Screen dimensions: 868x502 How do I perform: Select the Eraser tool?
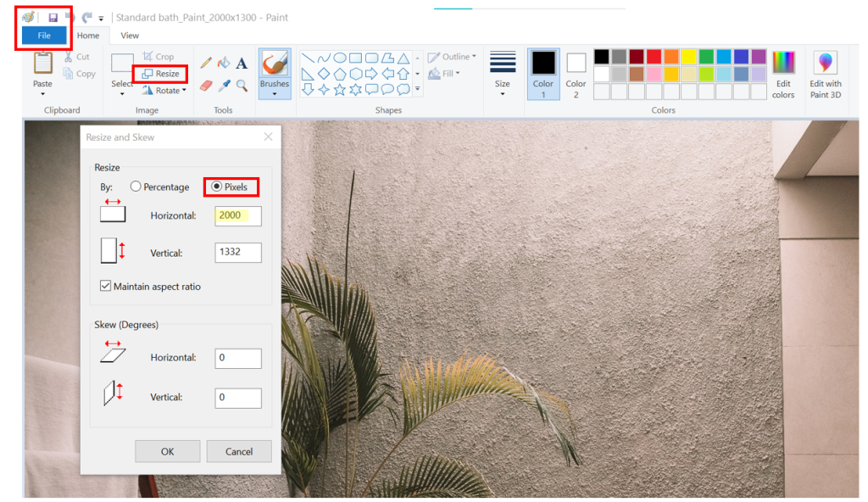point(206,85)
